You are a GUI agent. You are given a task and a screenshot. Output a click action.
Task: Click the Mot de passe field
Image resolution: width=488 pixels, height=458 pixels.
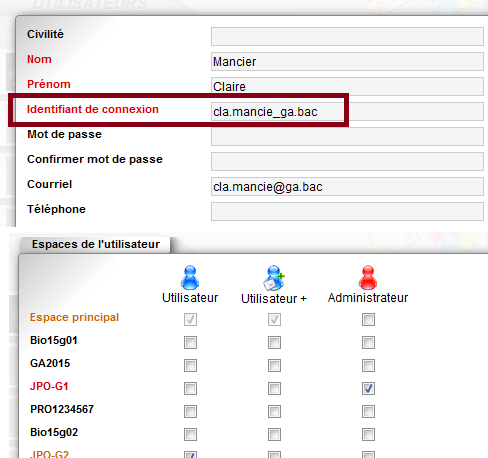[x=347, y=137]
